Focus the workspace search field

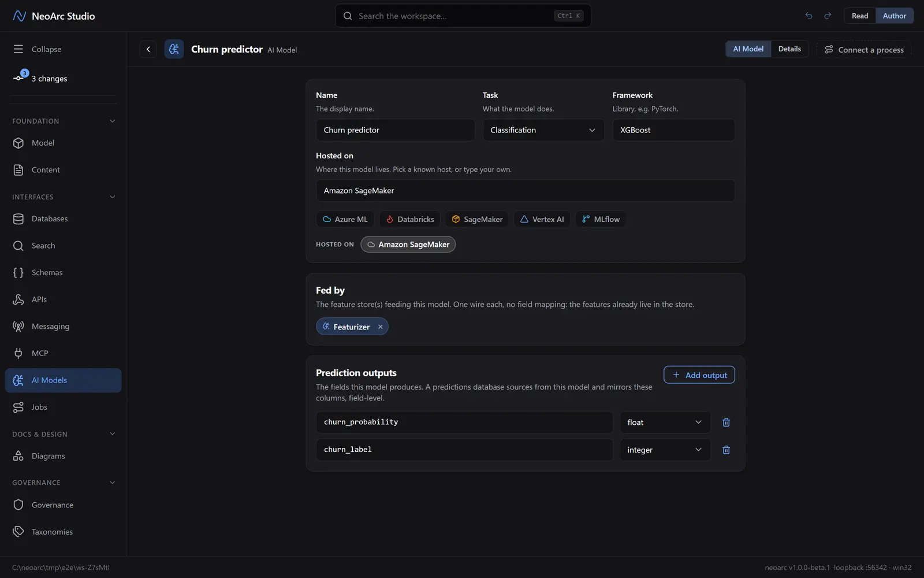[x=463, y=16]
